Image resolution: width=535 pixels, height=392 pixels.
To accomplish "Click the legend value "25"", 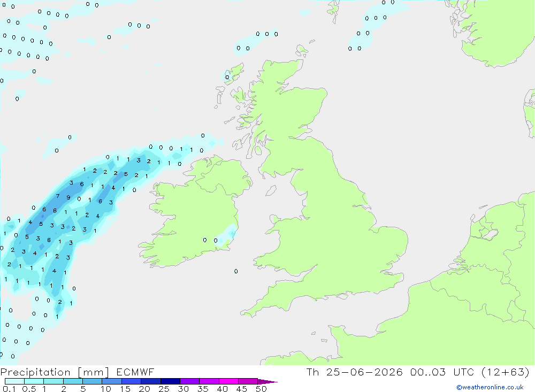I will pos(164,389).
